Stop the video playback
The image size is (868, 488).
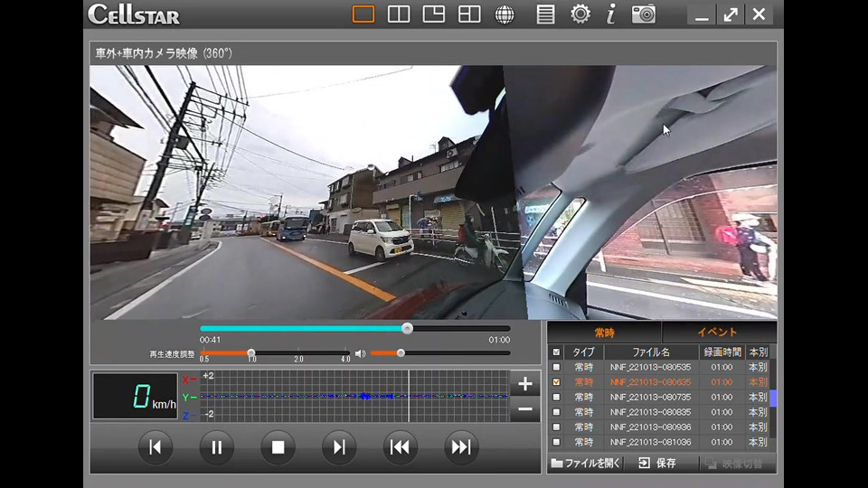278,446
